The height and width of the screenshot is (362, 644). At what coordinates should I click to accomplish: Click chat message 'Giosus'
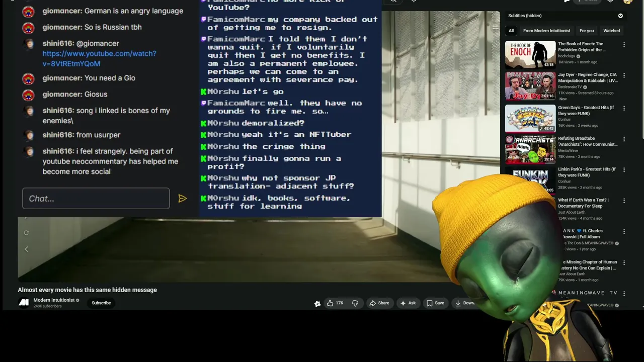[x=96, y=94]
